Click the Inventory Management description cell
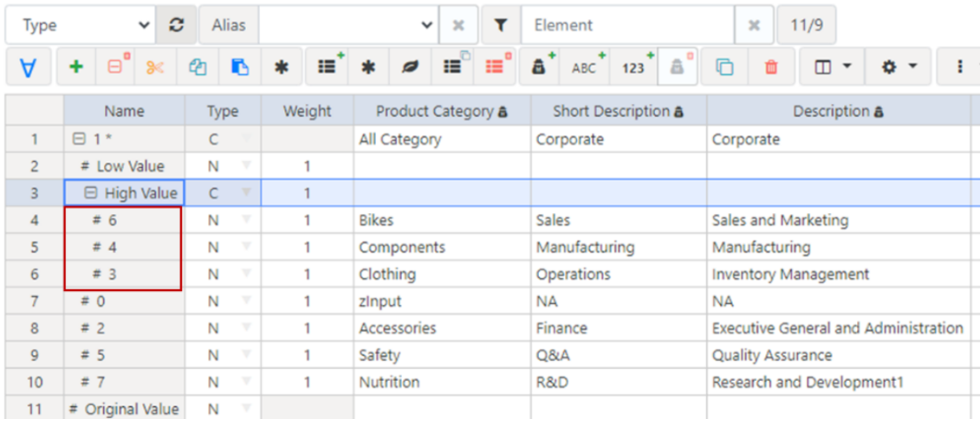 coord(838,274)
